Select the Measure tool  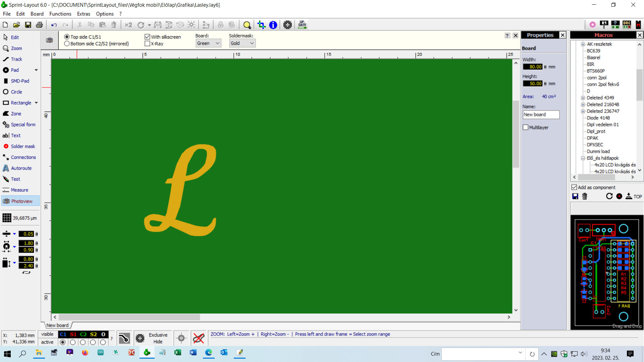tap(19, 190)
